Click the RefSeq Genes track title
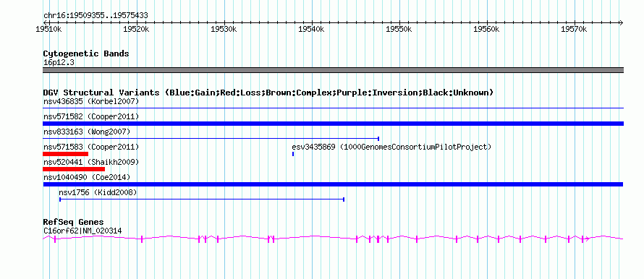This screenshot has width=644, height=279. [74, 223]
